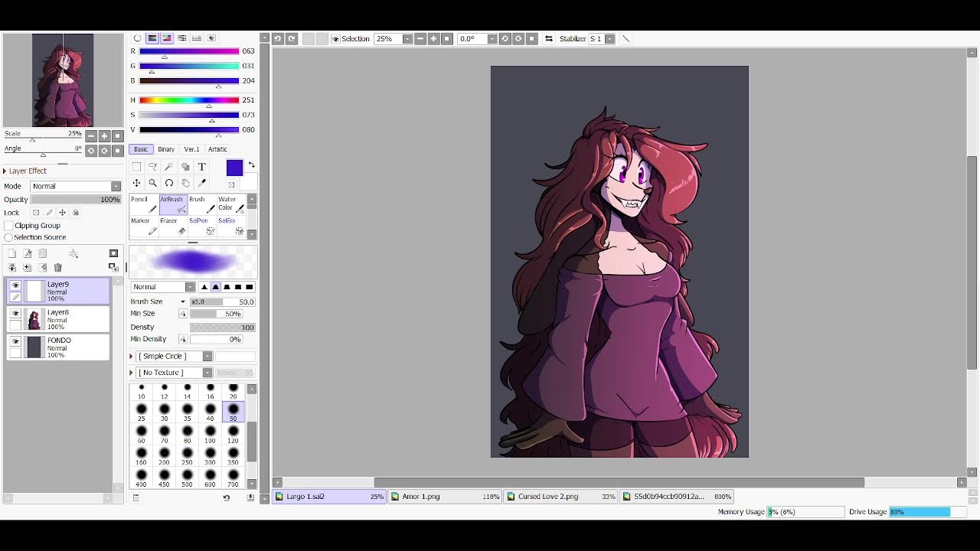The width and height of the screenshot is (980, 551).
Task: Click the undo arrow in top toolbar
Action: [x=278, y=39]
